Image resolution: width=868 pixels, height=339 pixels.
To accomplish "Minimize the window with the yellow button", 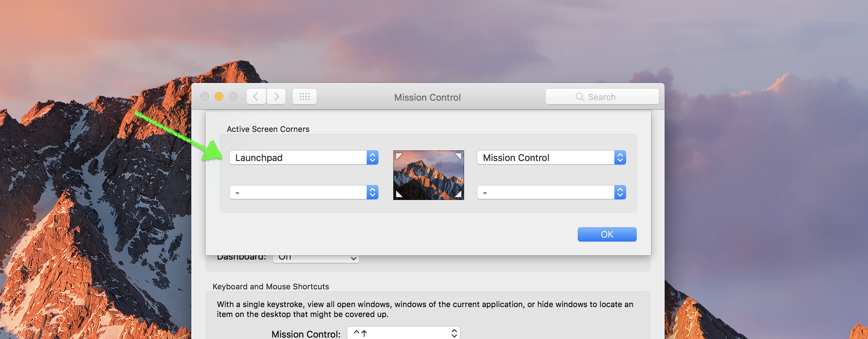I will [x=219, y=96].
